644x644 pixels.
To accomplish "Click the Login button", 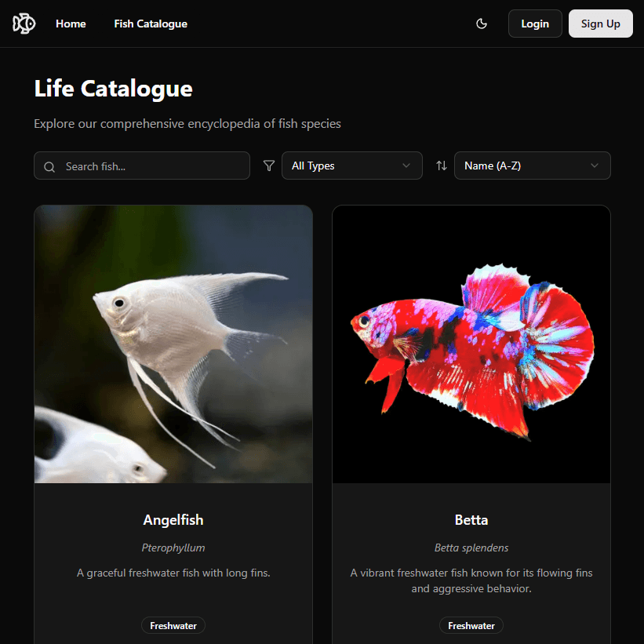I will coord(535,24).
